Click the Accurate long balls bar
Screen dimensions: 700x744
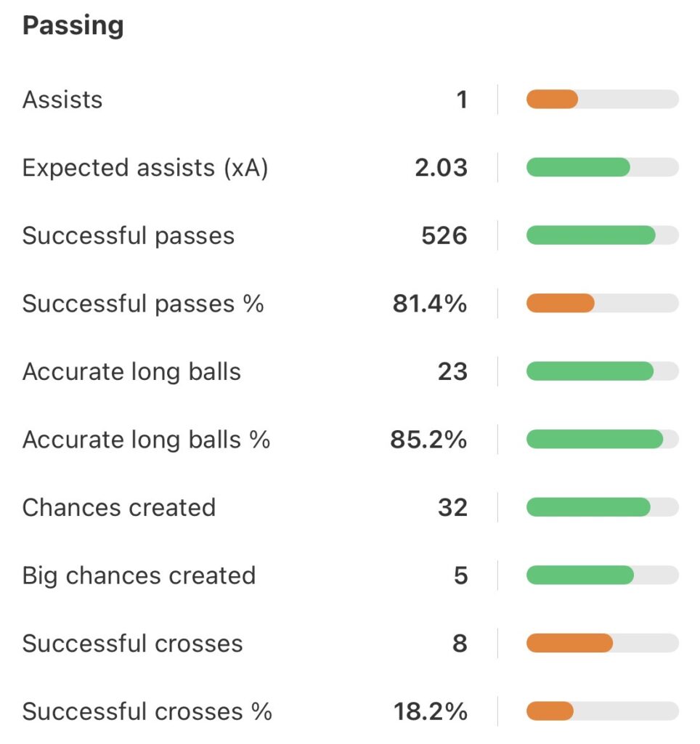590,372
